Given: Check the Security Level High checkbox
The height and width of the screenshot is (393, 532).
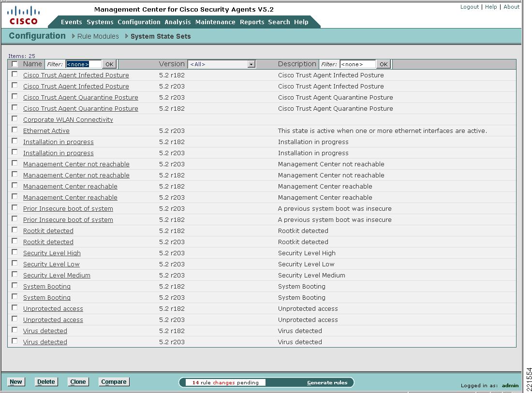Looking at the screenshot, I should click(15, 252).
